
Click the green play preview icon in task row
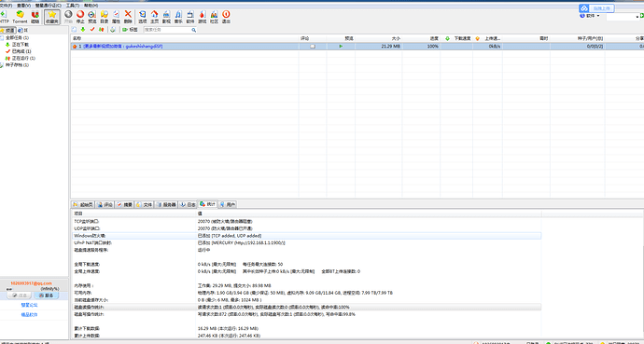click(x=341, y=47)
